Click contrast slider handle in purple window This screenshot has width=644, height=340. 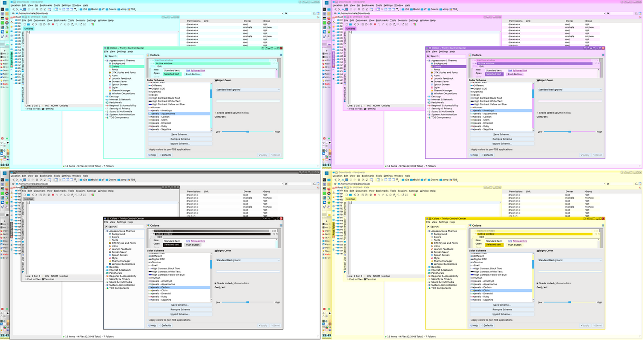coord(569,132)
